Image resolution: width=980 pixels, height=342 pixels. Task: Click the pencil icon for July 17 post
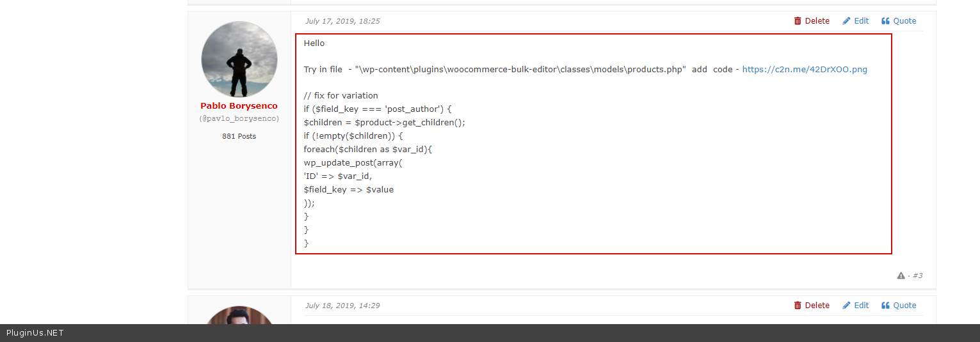tap(846, 21)
